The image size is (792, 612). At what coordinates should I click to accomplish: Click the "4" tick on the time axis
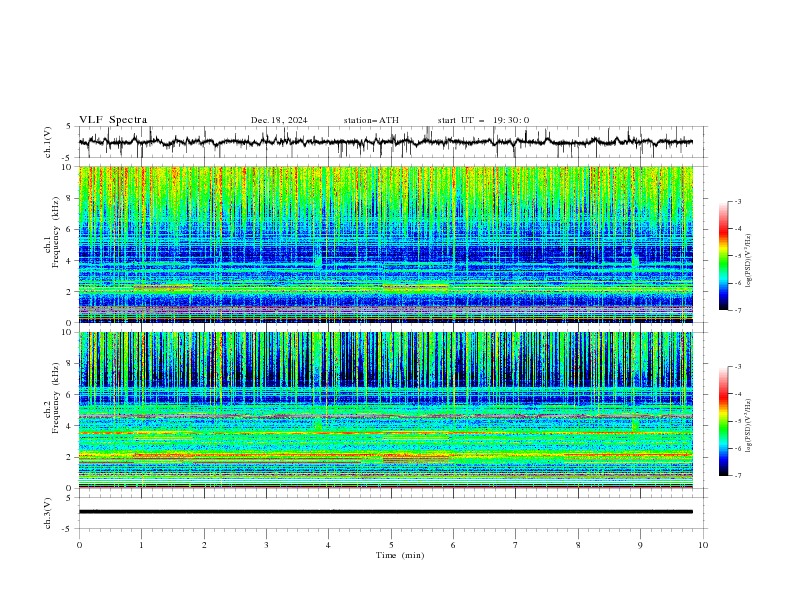click(x=328, y=545)
